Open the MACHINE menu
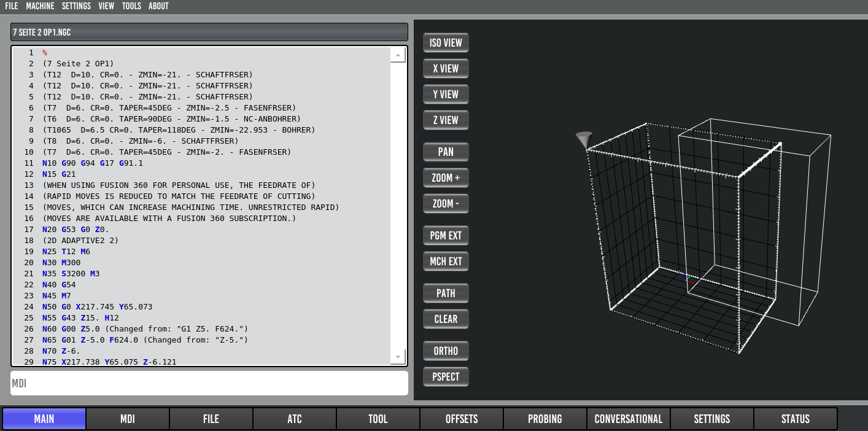The width and height of the screenshot is (868, 431). click(40, 6)
